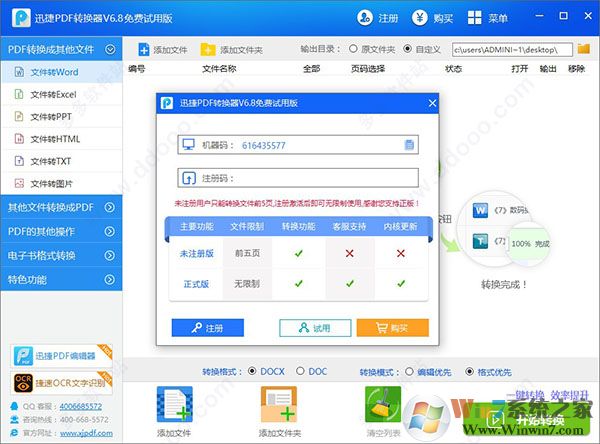
Task: Click the 官方网址 browser icon
Action: click(14, 433)
